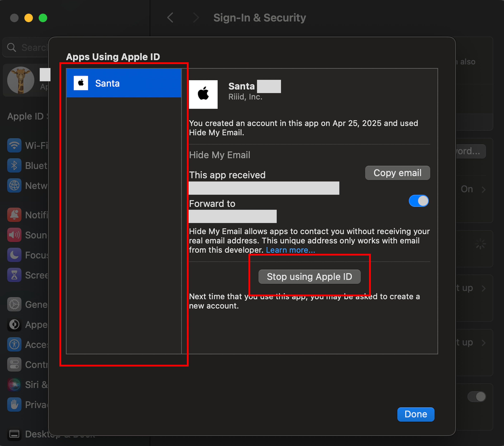504x446 pixels.
Task: Click the green fullscreen window button
Action: pos(43,18)
